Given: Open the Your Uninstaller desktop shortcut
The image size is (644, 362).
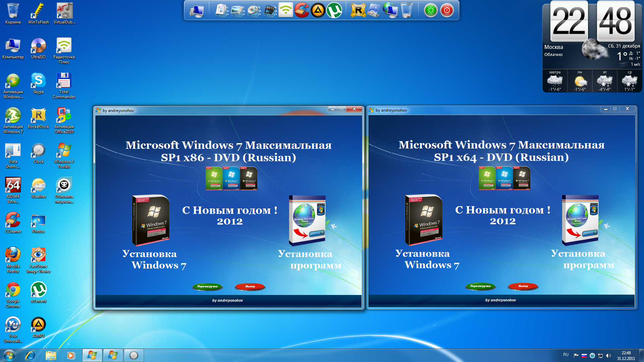Looking at the screenshot, I should pyautogui.click(x=13, y=329).
